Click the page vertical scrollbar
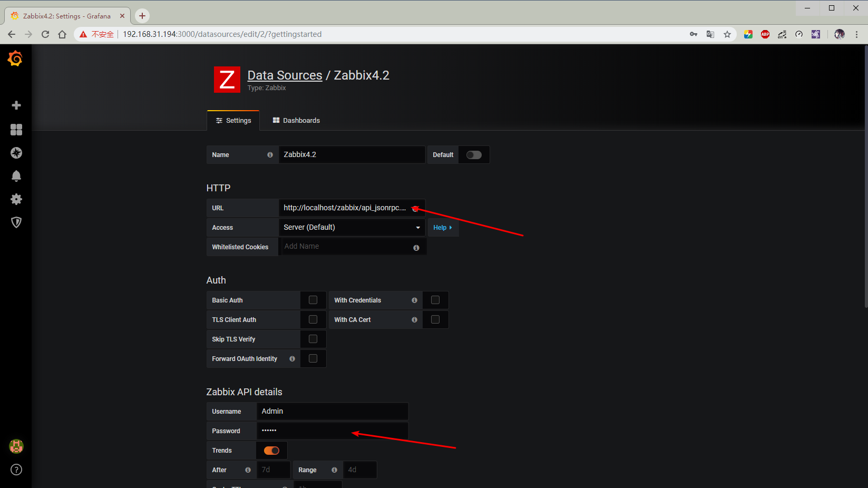The width and height of the screenshot is (868, 488). (865, 176)
